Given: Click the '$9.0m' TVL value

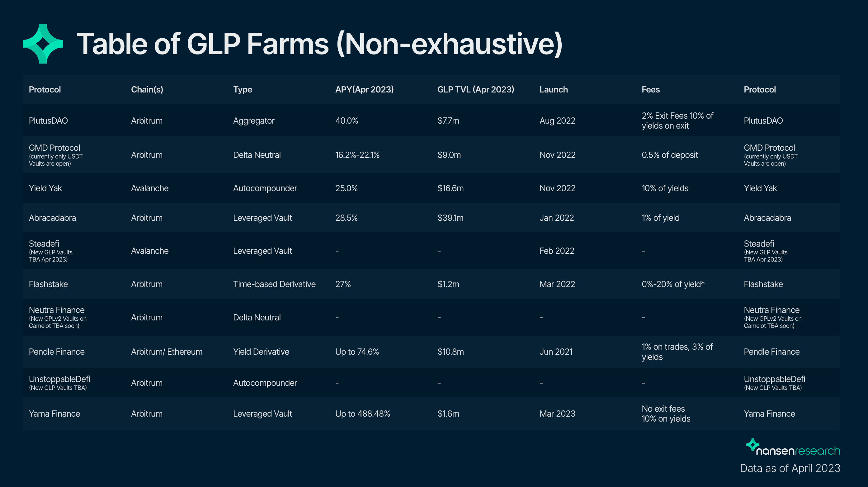Looking at the screenshot, I should click(449, 155).
